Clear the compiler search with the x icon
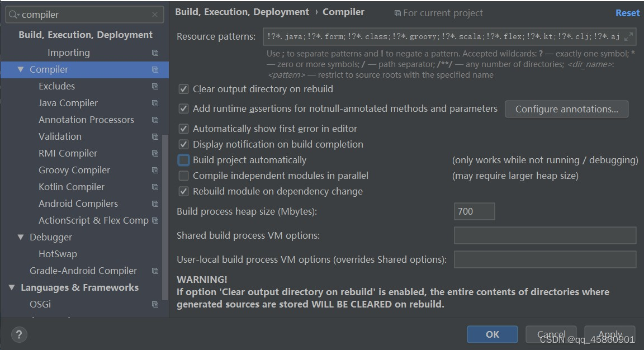 [x=155, y=15]
